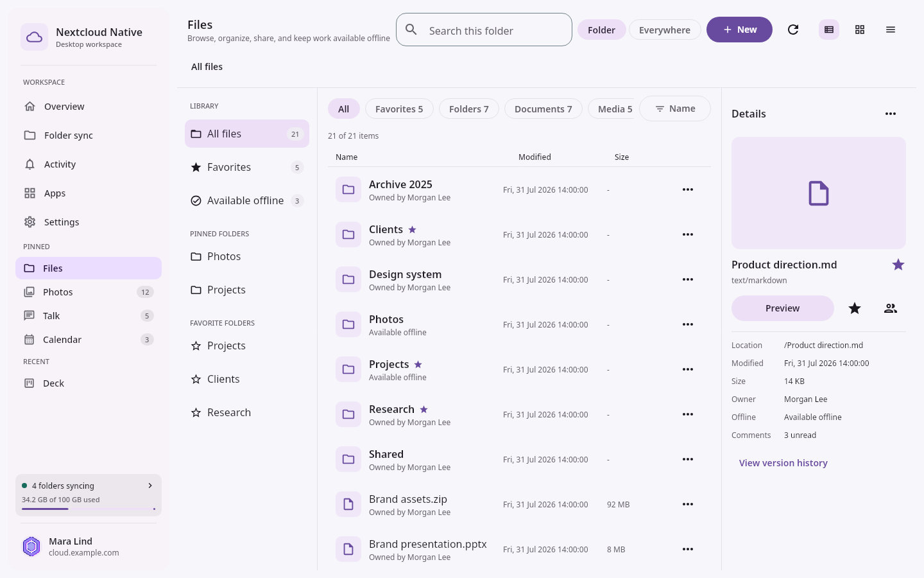The height and width of the screenshot is (578, 924).
Task: Select pinned Files in the sidebar
Action: tap(89, 268)
